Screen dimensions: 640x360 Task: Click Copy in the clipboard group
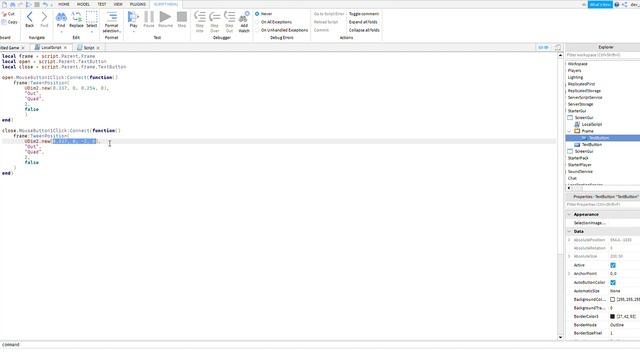click(9, 22)
